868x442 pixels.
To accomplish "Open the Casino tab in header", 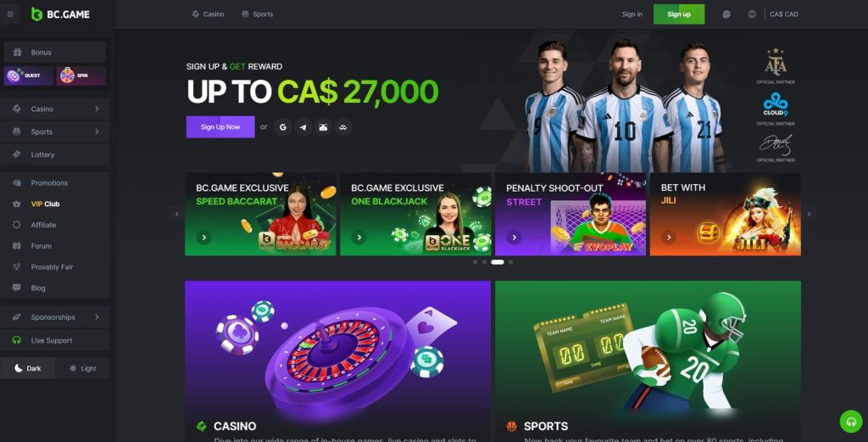I will coord(208,14).
